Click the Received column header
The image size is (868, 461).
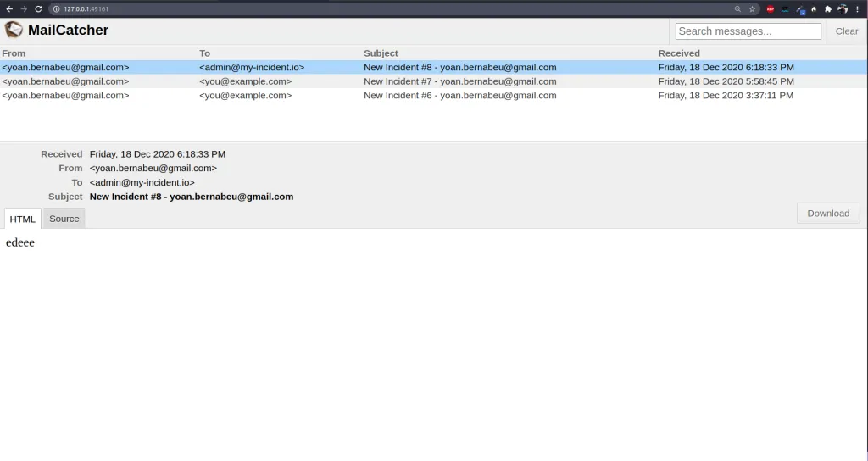click(x=679, y=53)
